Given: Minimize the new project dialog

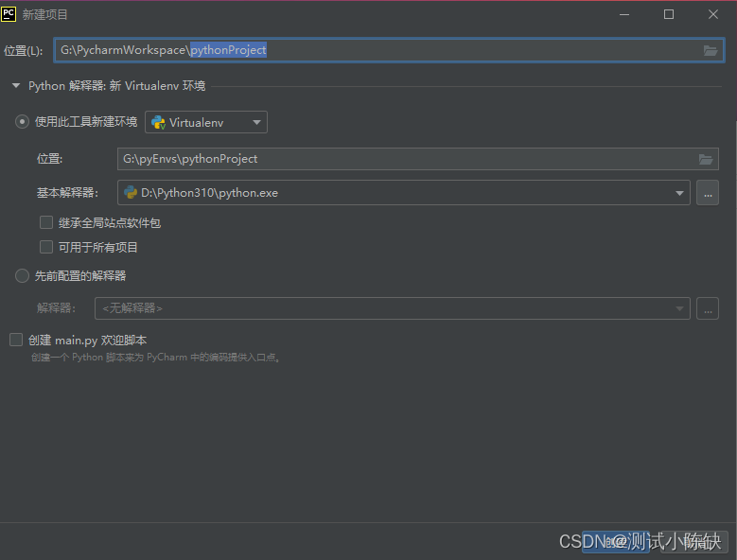Looking at the screenshot, I should 624,14.
